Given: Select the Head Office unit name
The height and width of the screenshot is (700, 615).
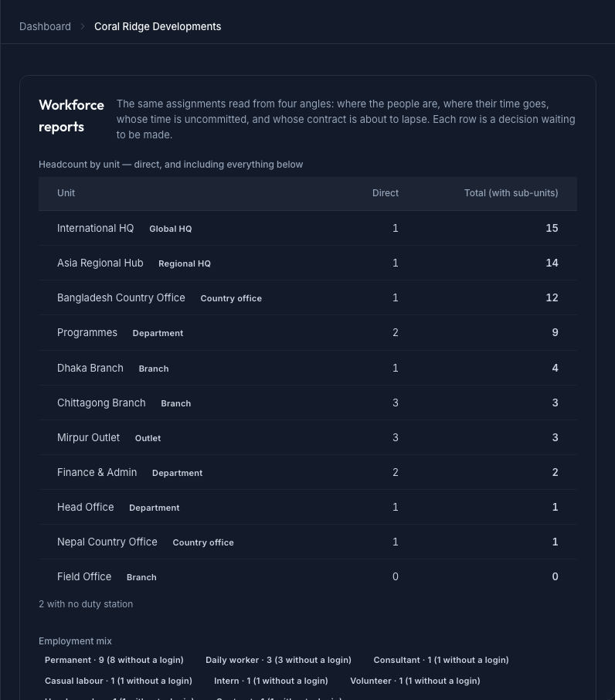Looking at the screenshot, I should click(86, 508).
